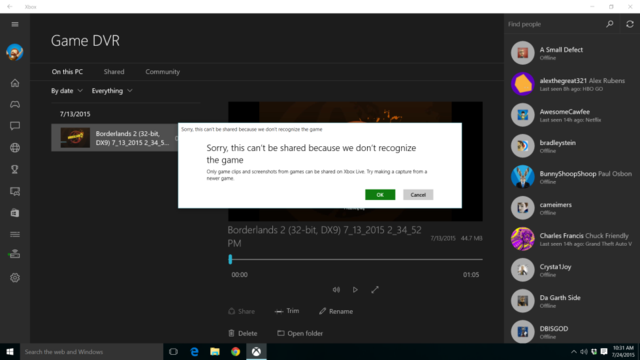Open Settings gear in the sidebar
The height and width of the screenshot is (360, 640).
15,278
